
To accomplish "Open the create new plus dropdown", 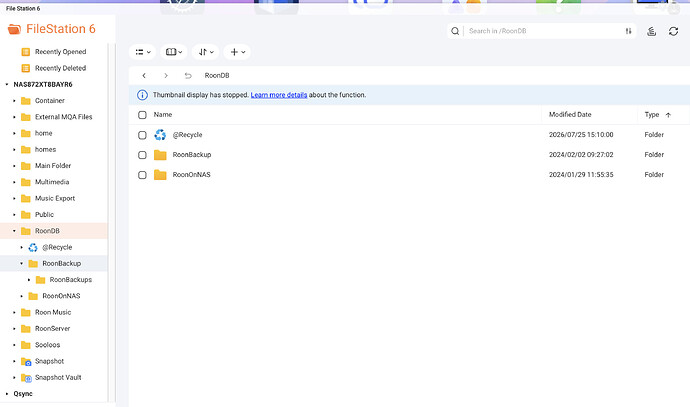I will [x=237, y=52].
